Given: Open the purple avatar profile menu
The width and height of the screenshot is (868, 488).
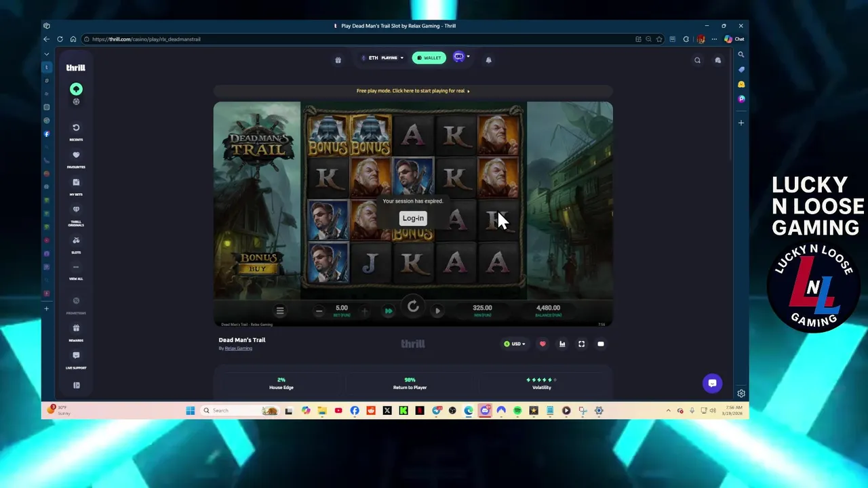Looking at the screenshot, I should click(x=460, y=58).
